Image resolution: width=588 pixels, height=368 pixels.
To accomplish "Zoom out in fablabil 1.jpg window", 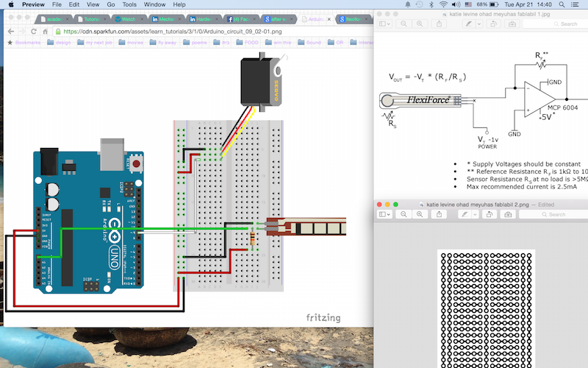I will (x=404, y=24).
